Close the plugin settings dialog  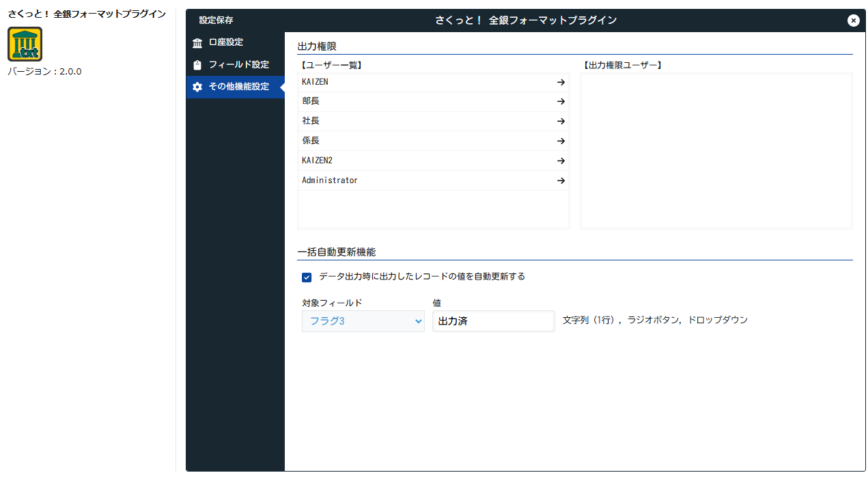853,21
